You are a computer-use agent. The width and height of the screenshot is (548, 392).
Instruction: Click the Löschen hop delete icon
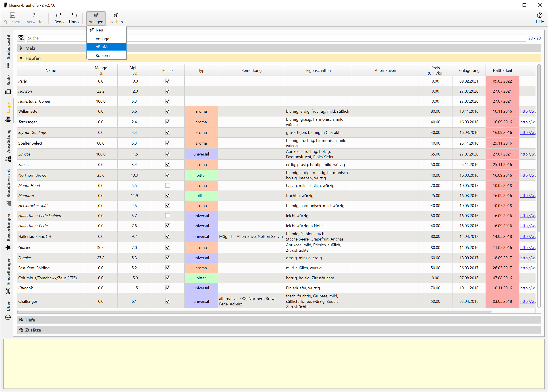coord(115,15)
